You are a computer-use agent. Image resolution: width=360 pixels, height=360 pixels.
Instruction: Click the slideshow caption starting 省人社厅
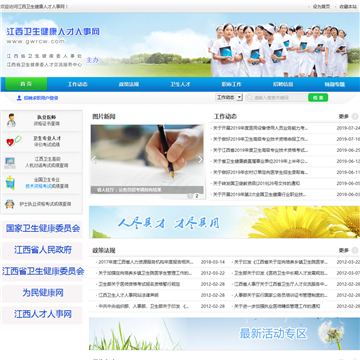click(129, 190)
